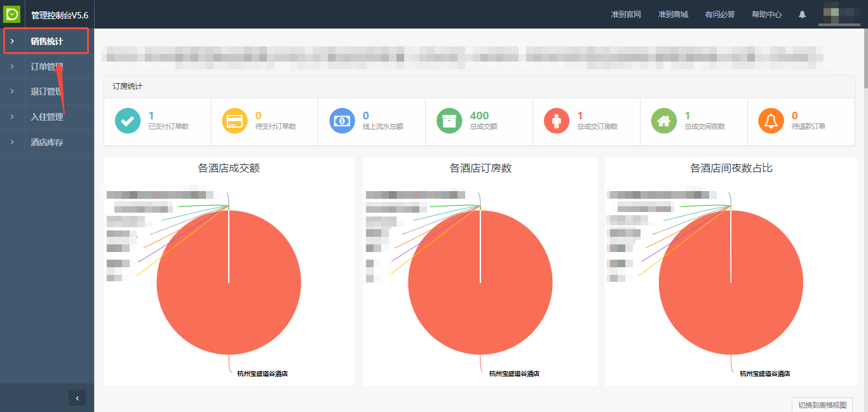Screen dimensions: 868x412
Task: Expand the chevron beside 退订管理
Action: [12, 91]
